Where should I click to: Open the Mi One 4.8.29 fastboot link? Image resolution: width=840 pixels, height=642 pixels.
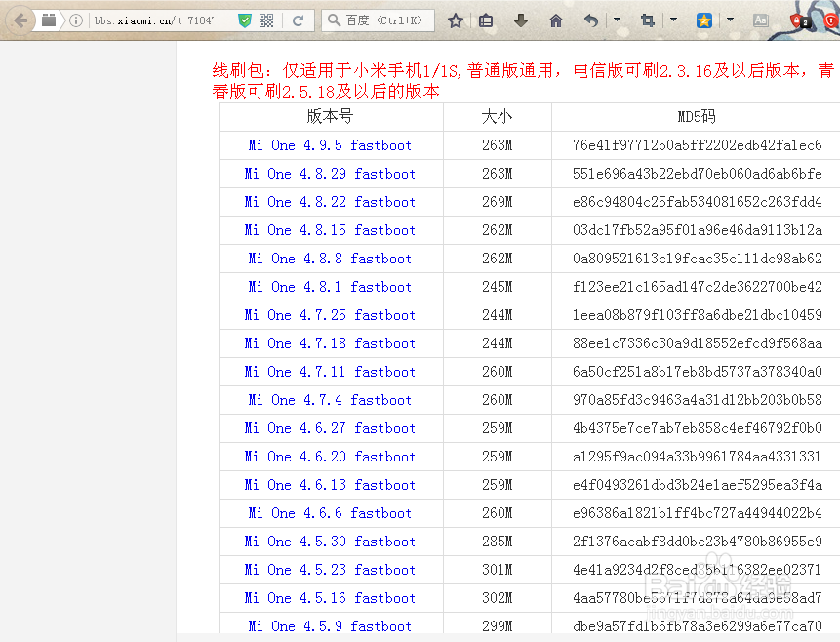[330, 174]
